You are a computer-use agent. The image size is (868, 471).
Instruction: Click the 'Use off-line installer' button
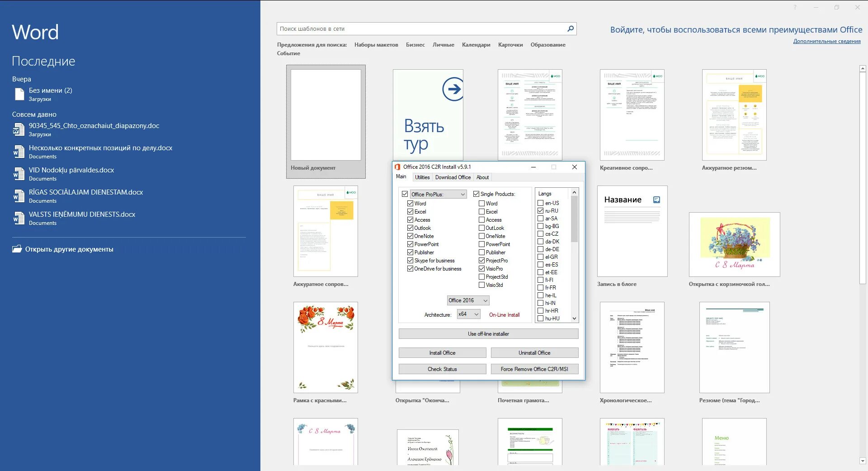(488, 334)
